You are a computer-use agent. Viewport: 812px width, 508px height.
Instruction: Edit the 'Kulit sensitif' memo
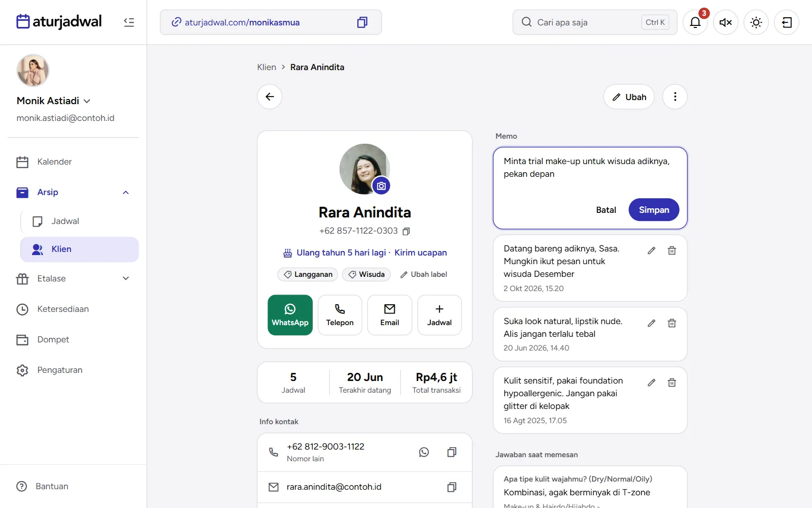click(652, 383)
